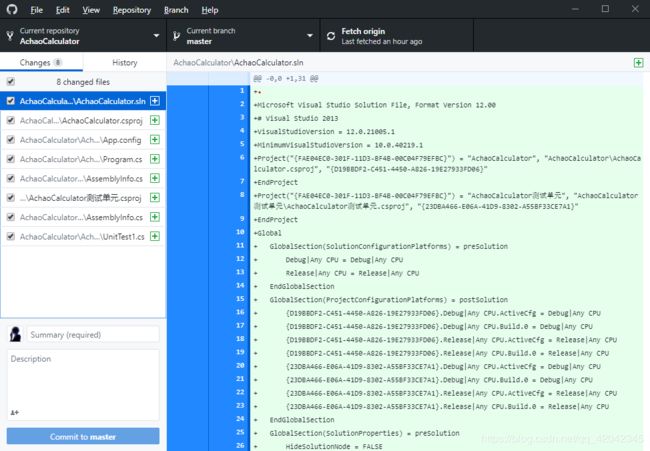Switch to the History tab

pos(124,63)
